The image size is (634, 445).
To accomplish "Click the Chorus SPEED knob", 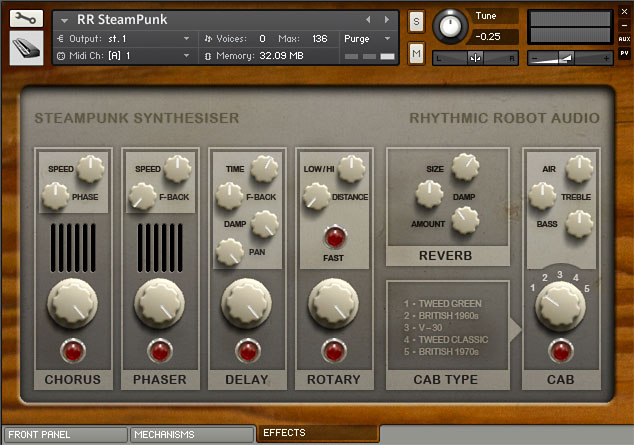I will (x=90, y=168).
